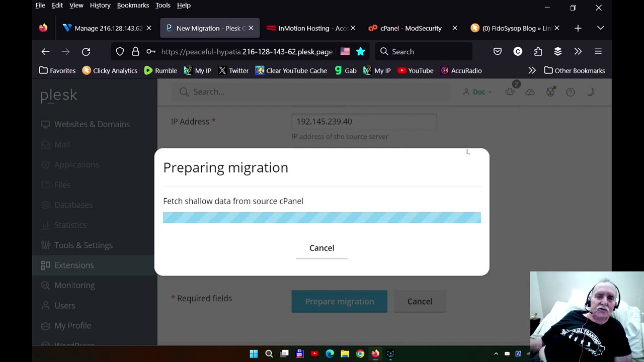Open the Plesk help question mark icon

571,92
